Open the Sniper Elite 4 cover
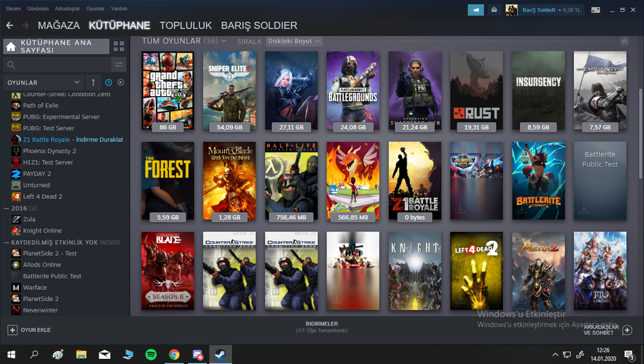Screen dimensions: 644x364 230,90
